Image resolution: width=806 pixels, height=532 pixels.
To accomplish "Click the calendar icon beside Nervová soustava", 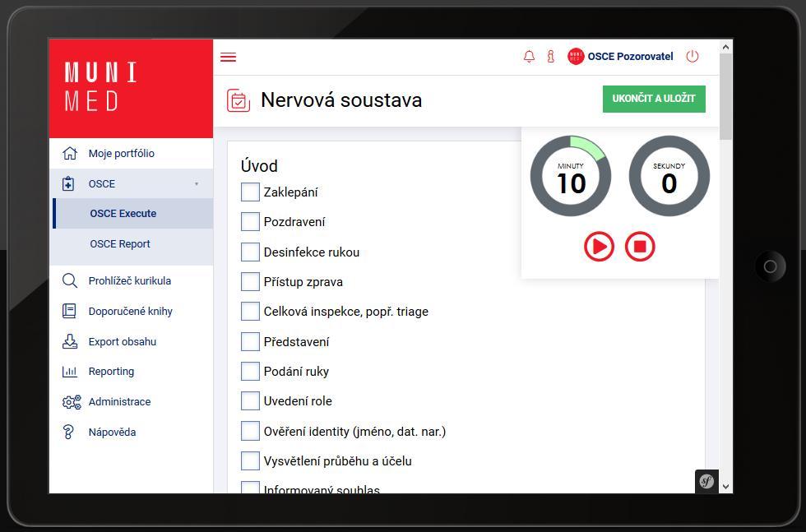I will tap(239, 100).
